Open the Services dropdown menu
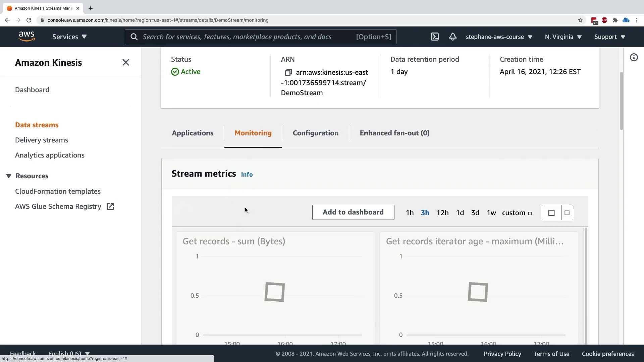 coord(69,37)
